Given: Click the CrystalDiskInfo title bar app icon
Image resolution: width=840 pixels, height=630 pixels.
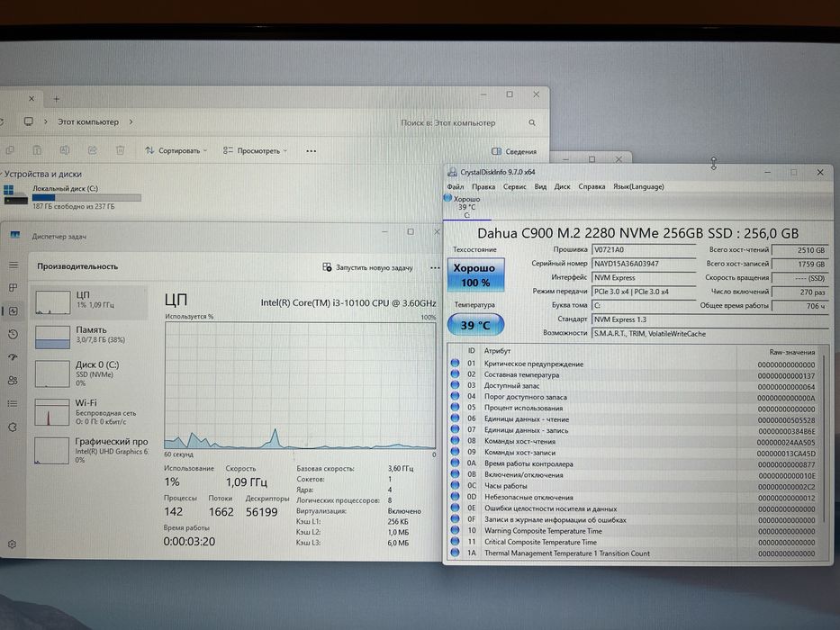Looking at the screenshot, I should pyautogui.click(x=452, y=172).
